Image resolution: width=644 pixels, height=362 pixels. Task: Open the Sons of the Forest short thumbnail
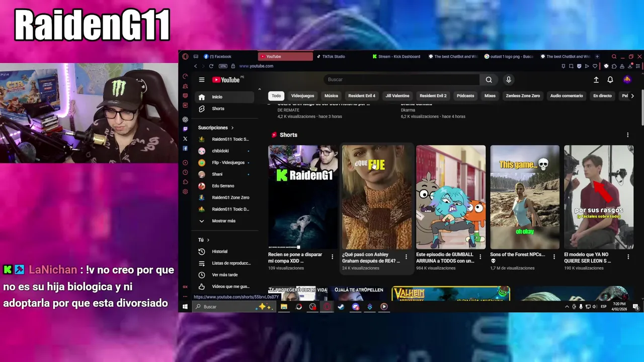[x=525, y=197]
